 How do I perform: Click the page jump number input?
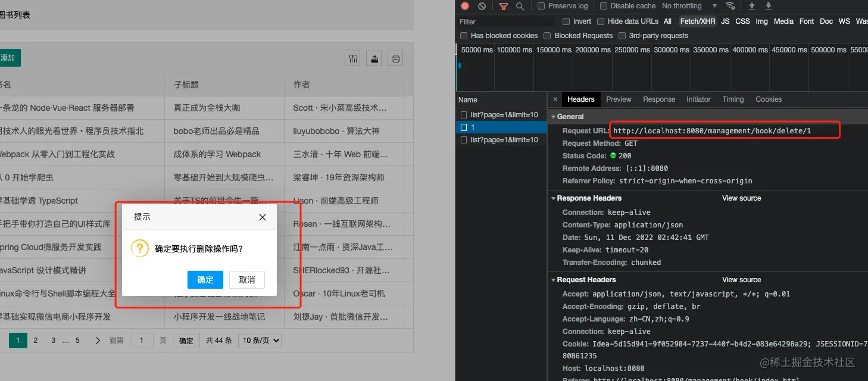pos(141,341)
